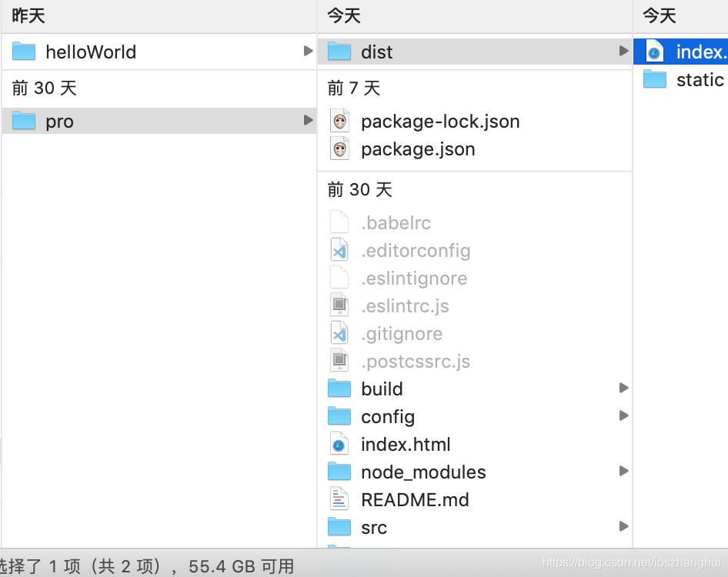Click the .editorconfig VS Code file icon
The image size is (728, 577).
coord(339,250)
